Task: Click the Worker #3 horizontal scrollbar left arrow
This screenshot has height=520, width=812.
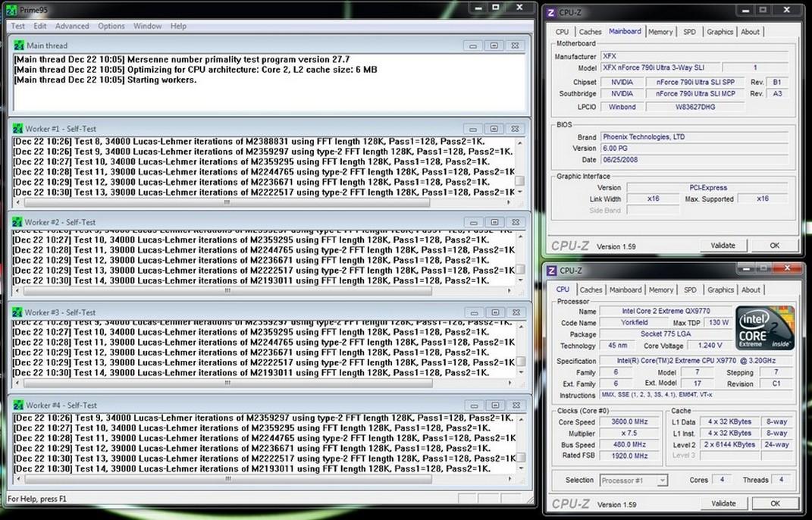Action: click(17, 383)
